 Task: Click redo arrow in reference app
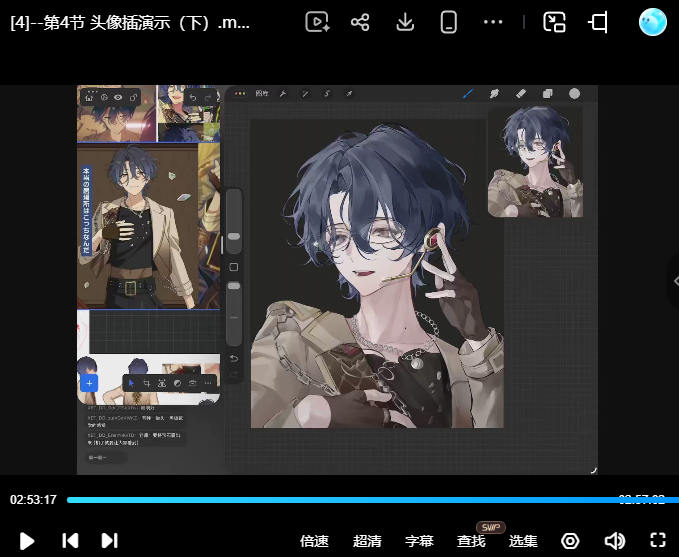pos(207,97)
